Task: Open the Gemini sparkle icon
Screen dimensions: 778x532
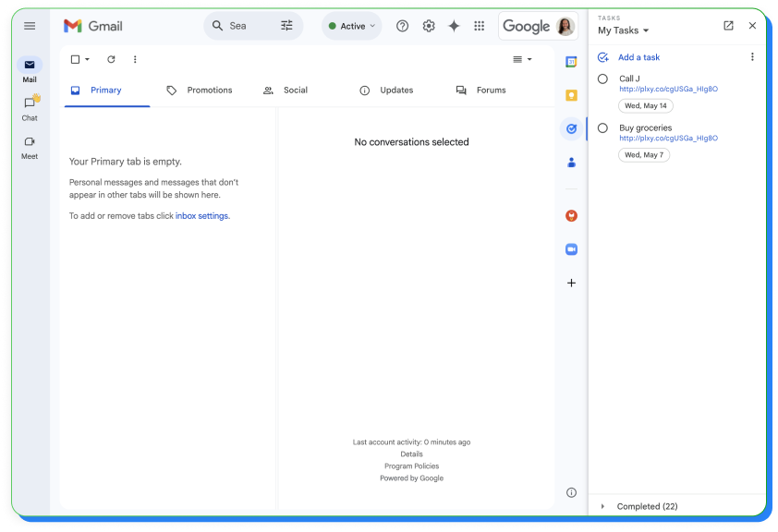Action: [454, 26]
